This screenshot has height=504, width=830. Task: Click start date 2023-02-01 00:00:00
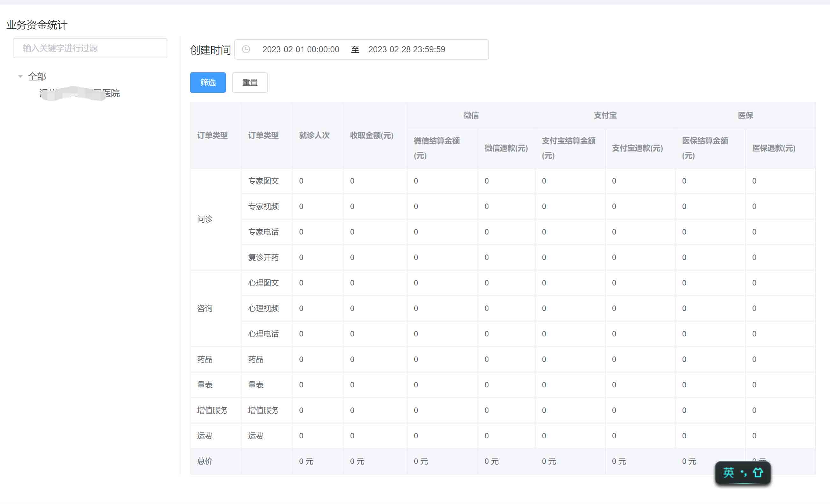pos(301,49)
